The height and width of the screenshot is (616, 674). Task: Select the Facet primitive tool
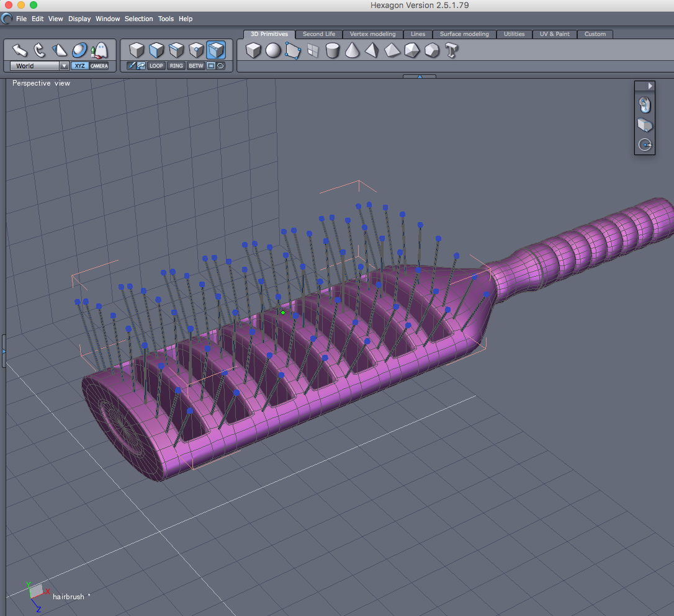pyautogui.click(x=293, y=51)
